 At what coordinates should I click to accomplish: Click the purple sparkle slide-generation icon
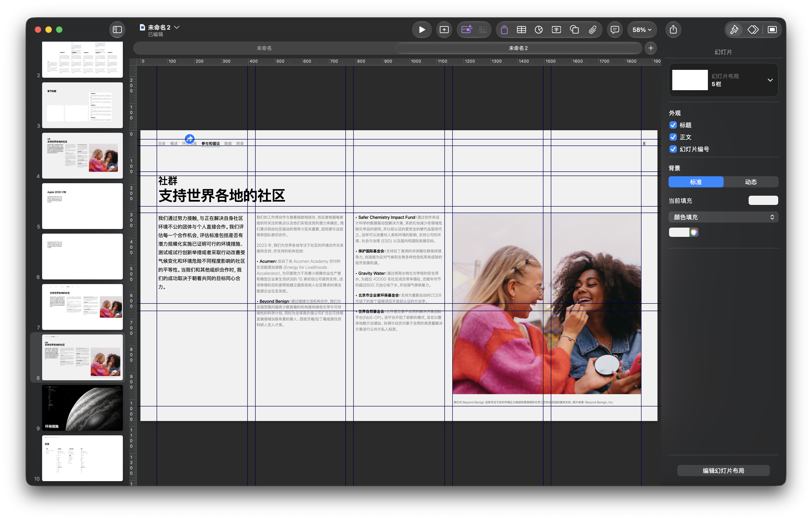click(x=467, y=30)
